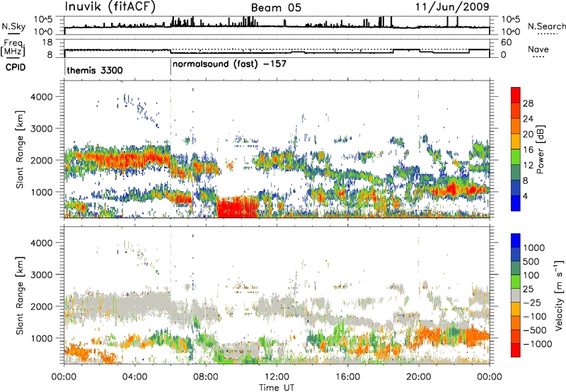The width and height of the screenshot is (566, 392).
Task: Click the '1000' tick on the velocity colorbar
Action: [534, 248]
